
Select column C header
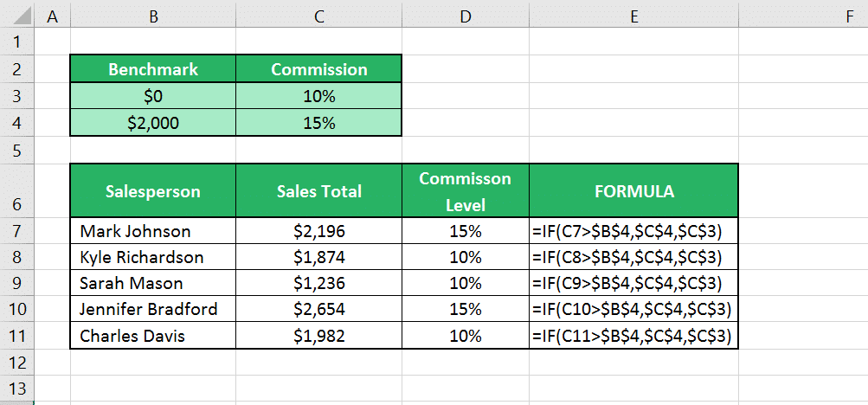pyautogui.click(x=318, y=15)
